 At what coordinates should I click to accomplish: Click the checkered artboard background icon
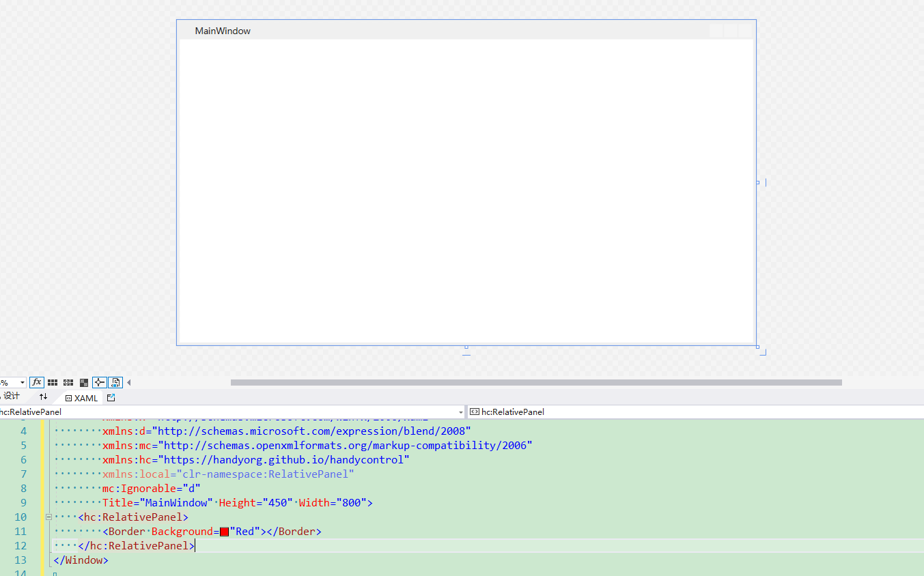[83, 382]
